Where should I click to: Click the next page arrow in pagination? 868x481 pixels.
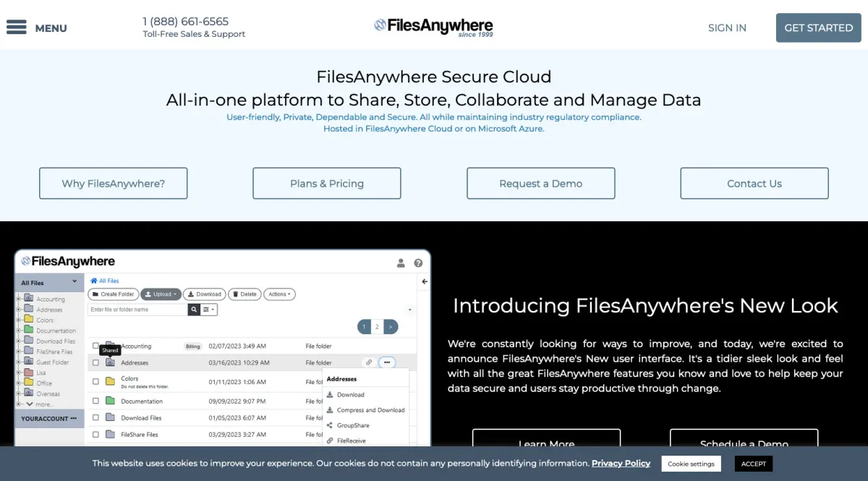pos(391,327)
